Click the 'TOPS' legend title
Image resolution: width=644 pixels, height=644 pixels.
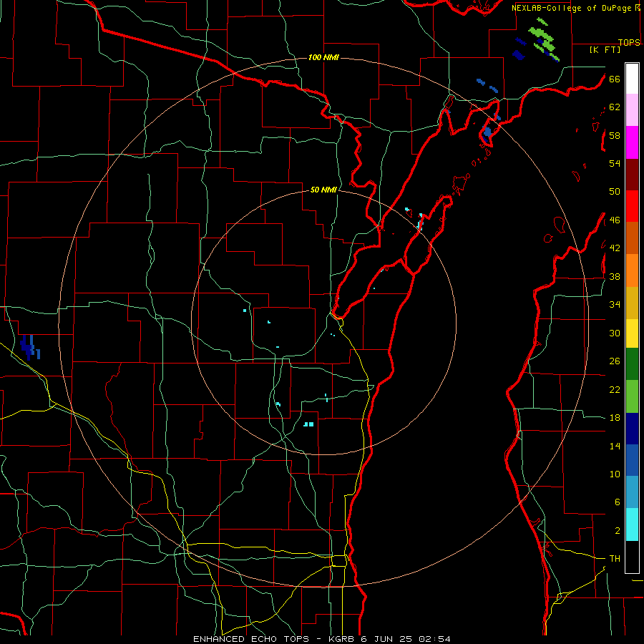pos(629,42)
